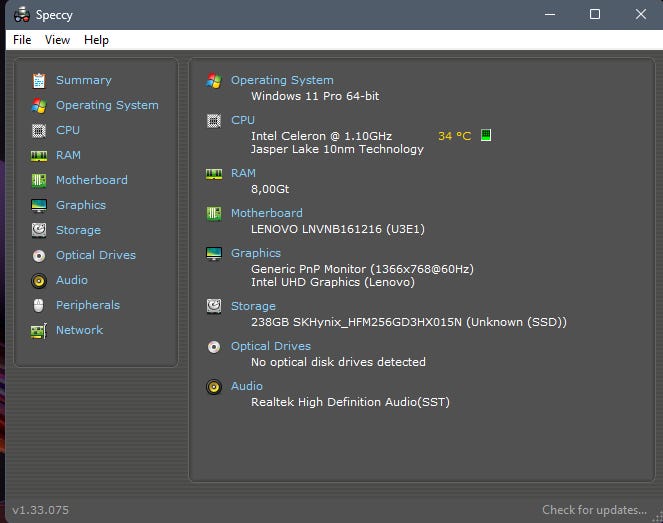Open the Help menu
The height and width of the screenshot is (523, 663).
[96, 40]
